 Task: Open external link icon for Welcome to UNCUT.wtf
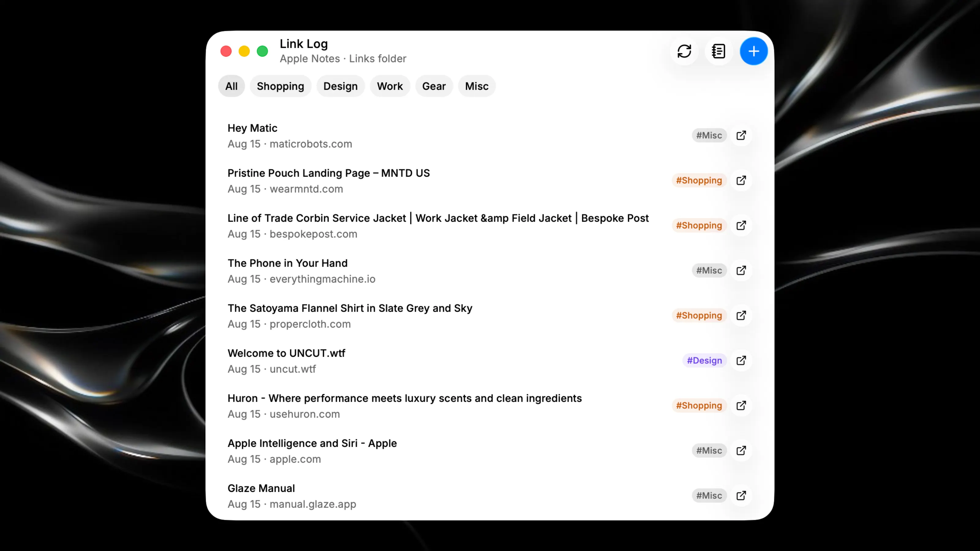click(741, 361)
